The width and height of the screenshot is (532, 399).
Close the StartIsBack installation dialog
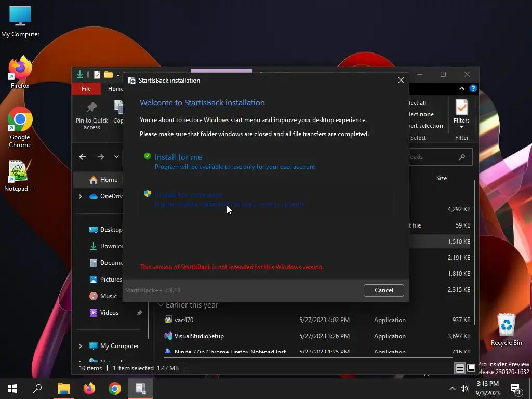pyautogui.click(x=401, y=80)
